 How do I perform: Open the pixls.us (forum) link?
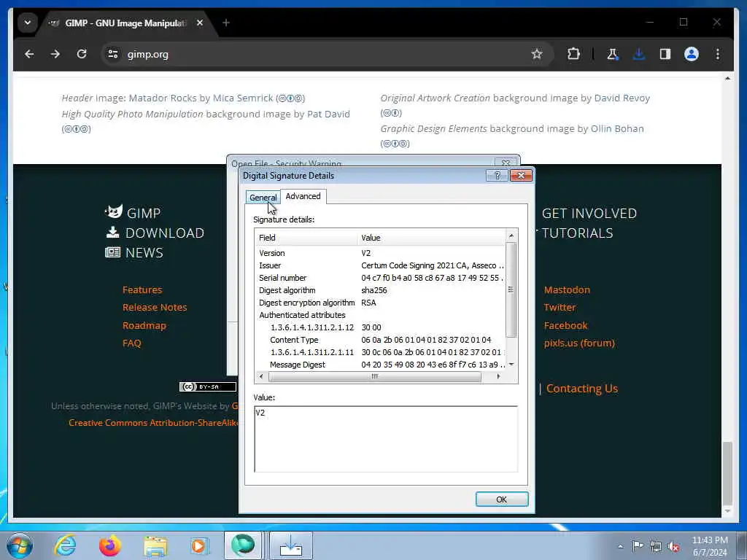579,343
